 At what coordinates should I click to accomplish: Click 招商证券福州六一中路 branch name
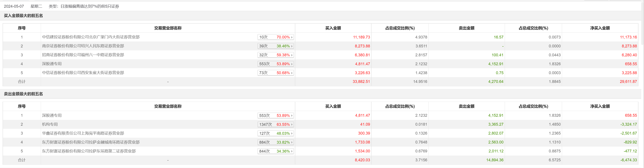[x=83, y=55]
